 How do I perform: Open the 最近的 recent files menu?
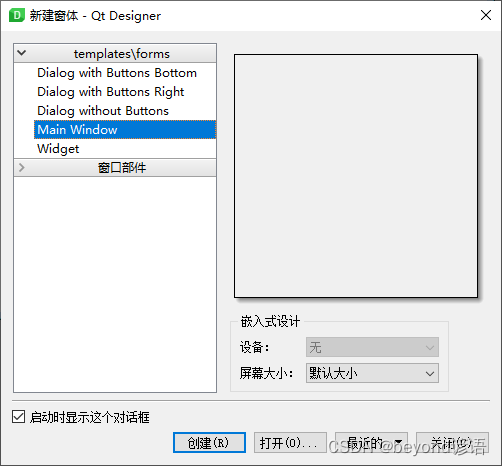(x=371, y=443)
